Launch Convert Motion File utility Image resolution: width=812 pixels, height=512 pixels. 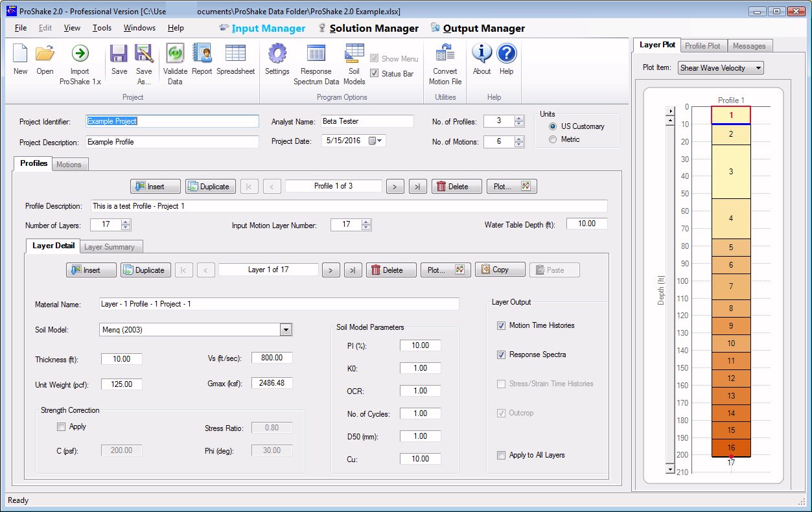[x=445, y=53]
